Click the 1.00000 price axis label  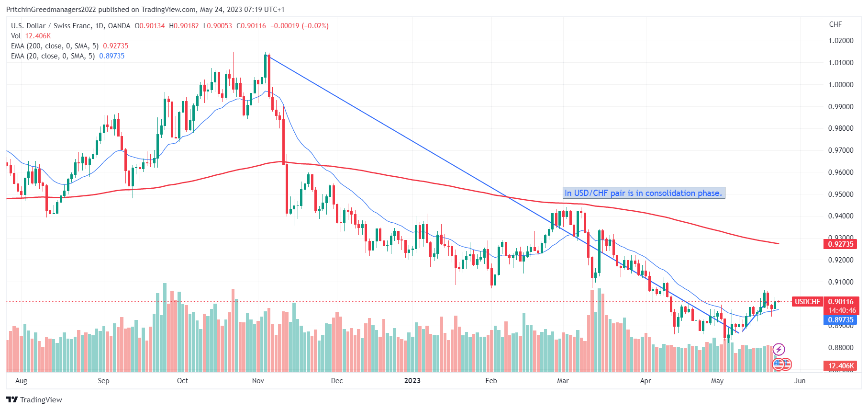click(841, 85)
